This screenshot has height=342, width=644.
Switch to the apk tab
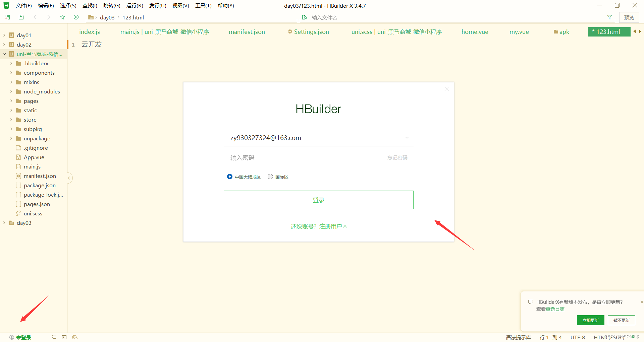click(561, 32)
